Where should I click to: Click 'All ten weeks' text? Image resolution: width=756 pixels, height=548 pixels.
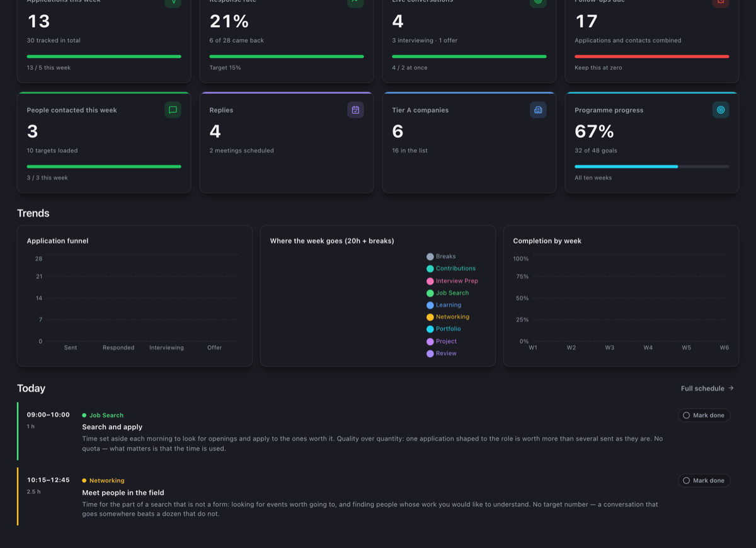point(593,178)
